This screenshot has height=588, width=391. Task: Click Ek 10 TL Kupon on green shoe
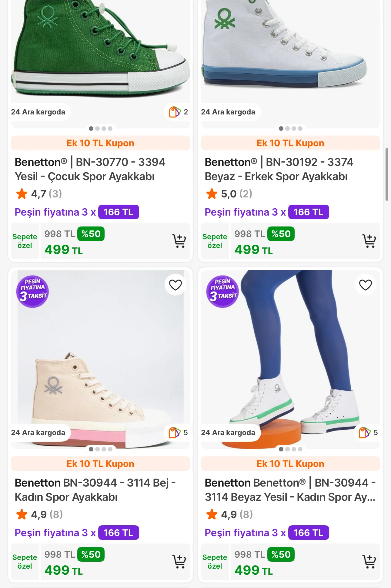(x=100, y=143)
